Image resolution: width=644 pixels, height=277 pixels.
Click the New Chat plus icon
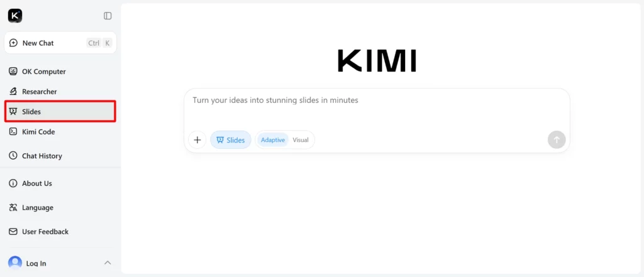[13, 43]
